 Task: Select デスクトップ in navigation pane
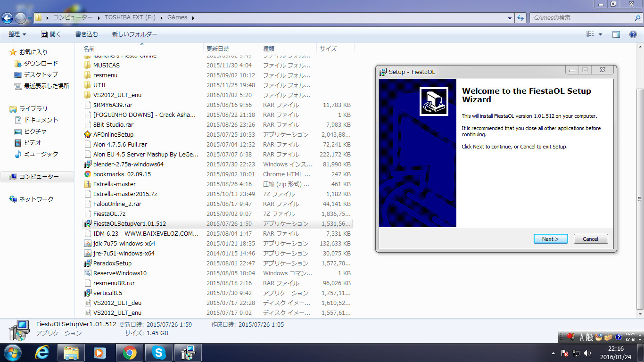41,74
